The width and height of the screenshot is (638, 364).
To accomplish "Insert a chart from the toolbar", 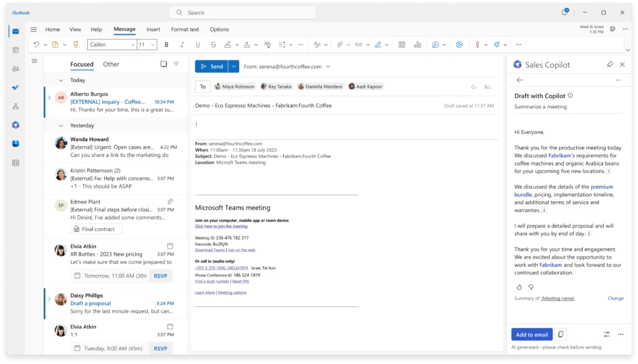I will 419,44.
